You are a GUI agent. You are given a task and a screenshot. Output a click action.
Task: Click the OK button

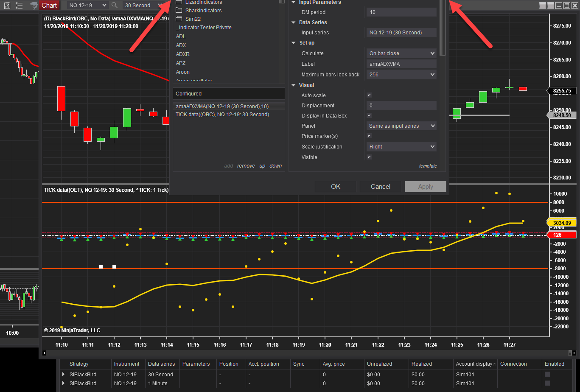point(336,187)
